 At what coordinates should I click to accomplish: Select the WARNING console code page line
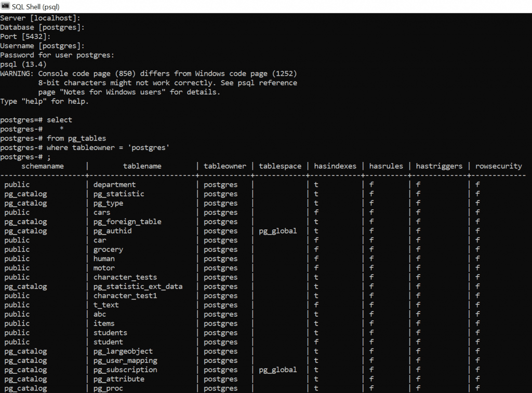pos(149,73)
